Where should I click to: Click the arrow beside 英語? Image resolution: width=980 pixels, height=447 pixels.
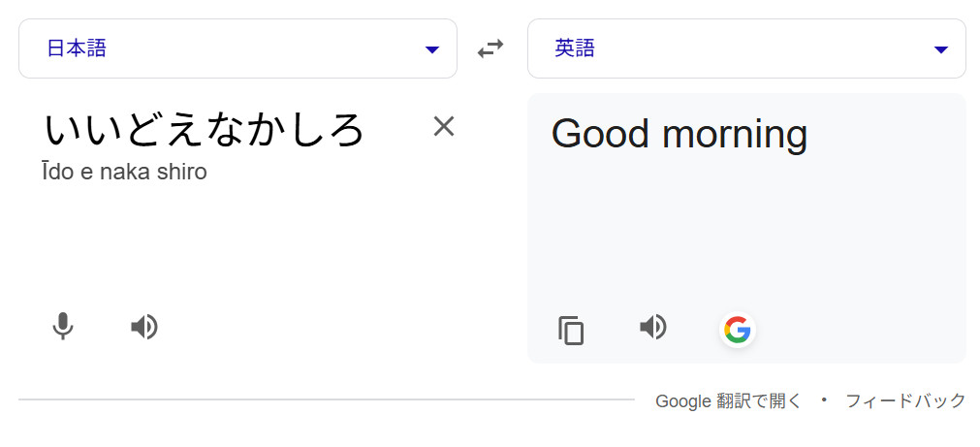pos(940,49)
